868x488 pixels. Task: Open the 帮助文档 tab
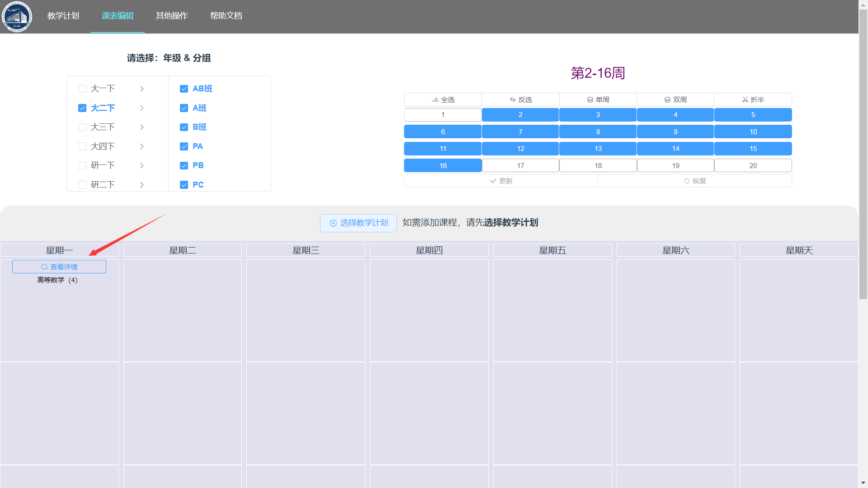(226, 16)
